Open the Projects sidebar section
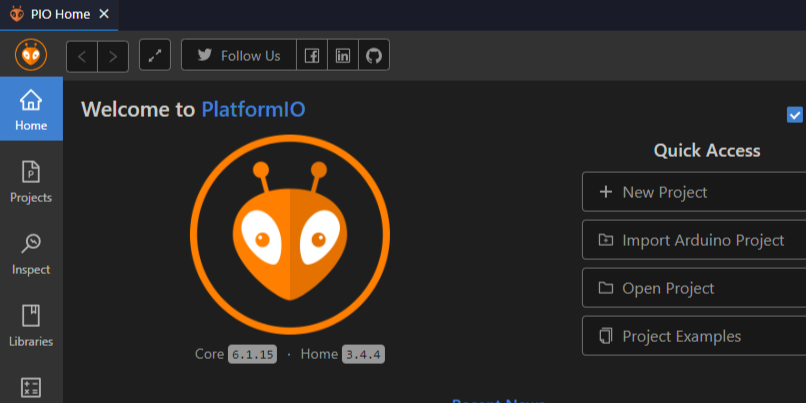 pos(31,181)
